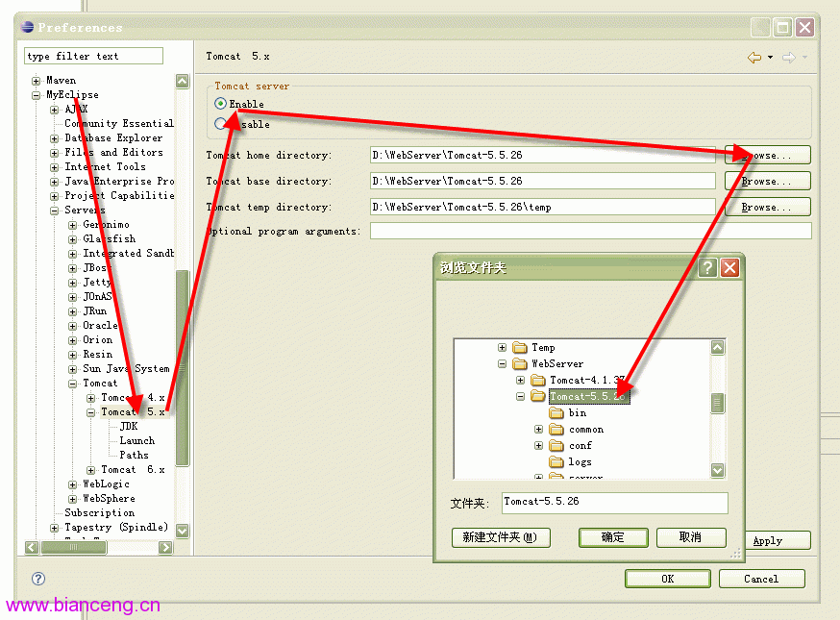This screenshot has height=620, width=840.
Task: Collapse the MyEclipse tree node
Action: [36, 95]
